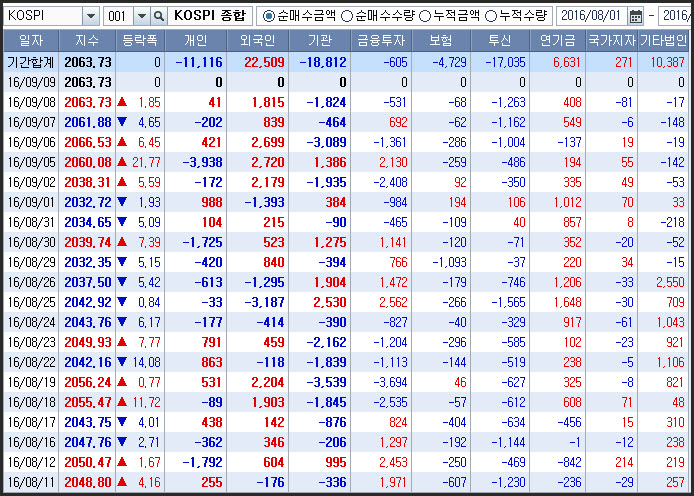The image size is (694, 496).
Task: Click pension fund value 1,648
Action: [568, 303]
